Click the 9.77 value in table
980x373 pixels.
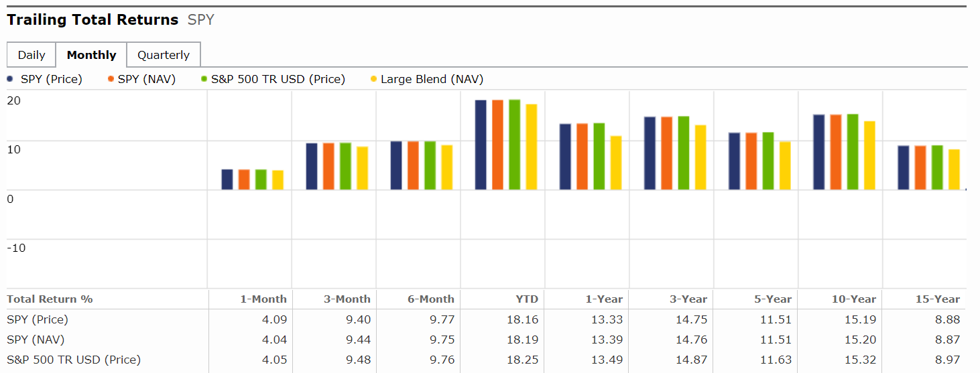(442, 319)
